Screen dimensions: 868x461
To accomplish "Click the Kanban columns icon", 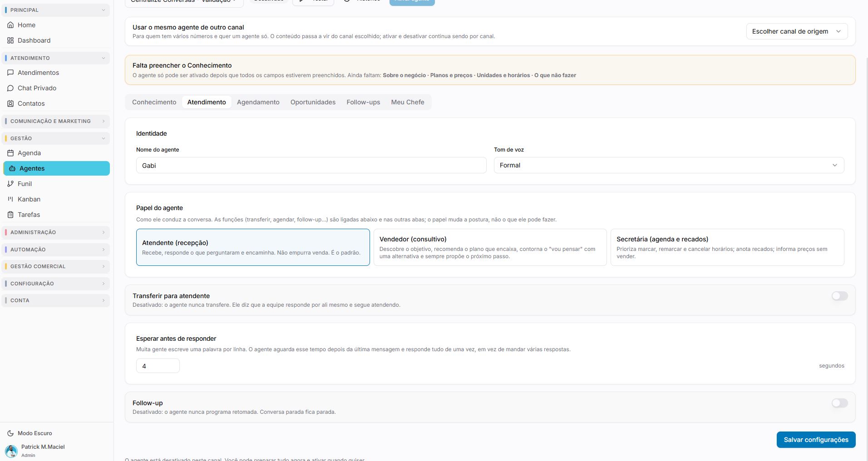I will 10,199.
